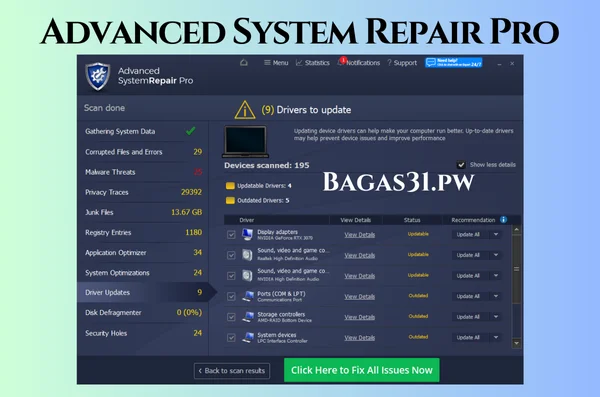Click the 'Devices scanned: 195' text

tap(267, 165)
